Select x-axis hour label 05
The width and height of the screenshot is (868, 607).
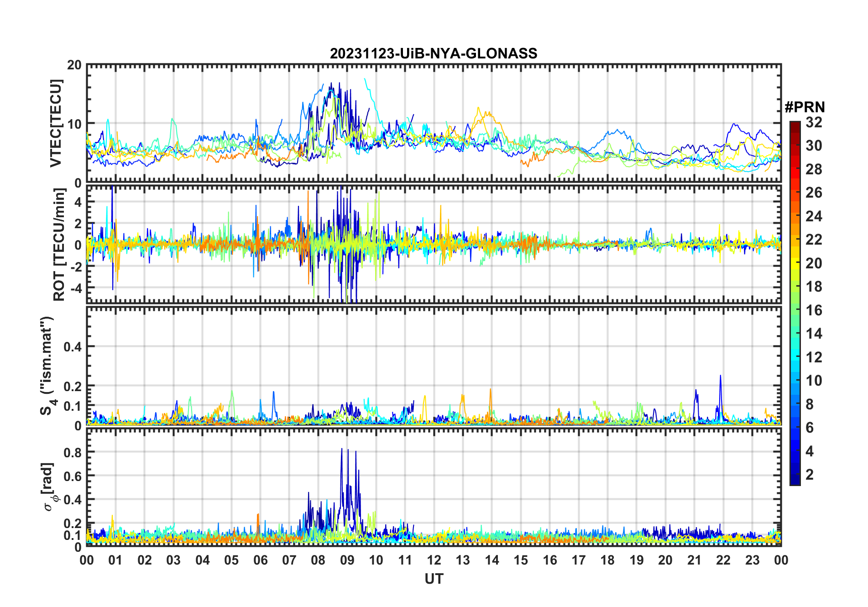231,560
